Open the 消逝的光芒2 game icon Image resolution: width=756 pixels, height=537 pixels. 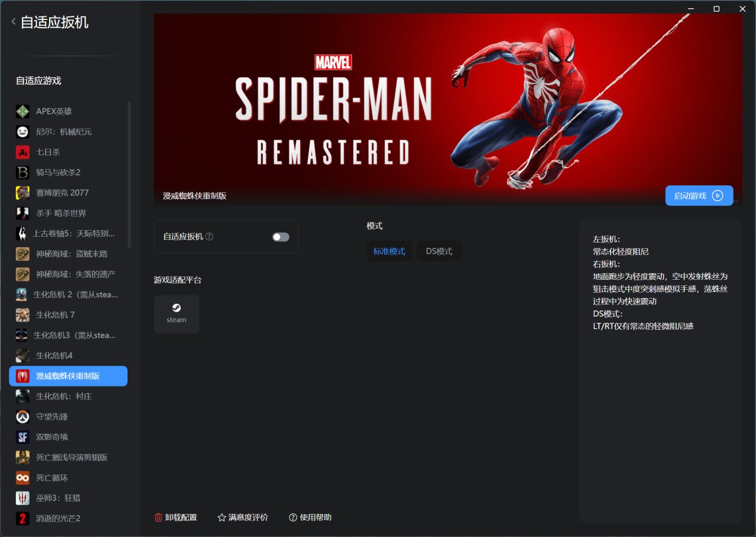(22, 518)
